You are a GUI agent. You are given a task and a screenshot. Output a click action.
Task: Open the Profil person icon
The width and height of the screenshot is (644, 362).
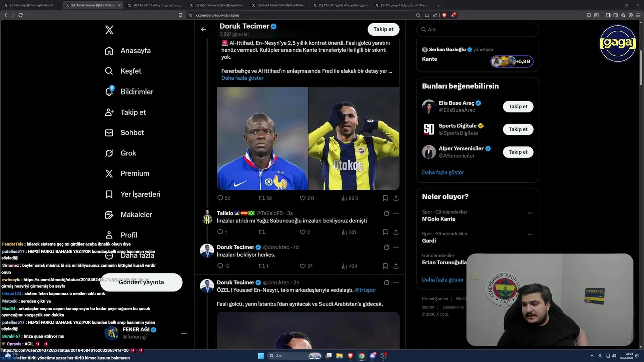click(109, 235)
